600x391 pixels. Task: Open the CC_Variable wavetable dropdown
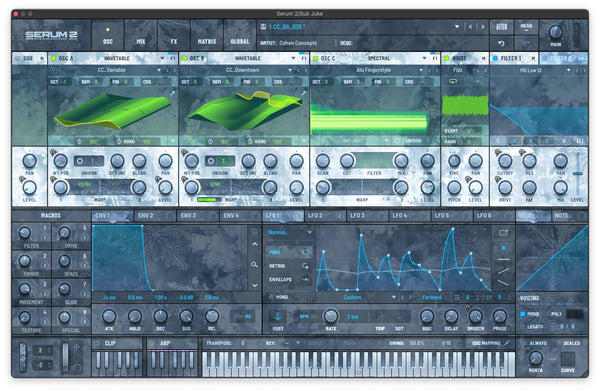(x=159, y=70)
